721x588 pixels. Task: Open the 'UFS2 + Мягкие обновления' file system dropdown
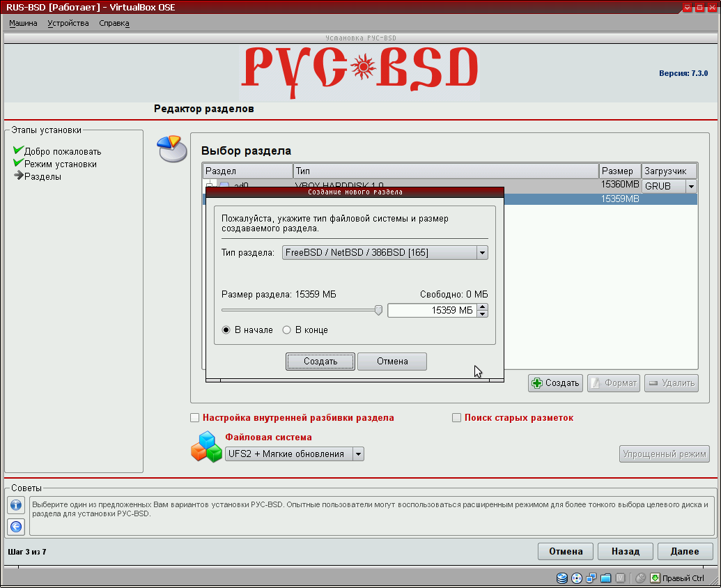[x=294, y=454]
